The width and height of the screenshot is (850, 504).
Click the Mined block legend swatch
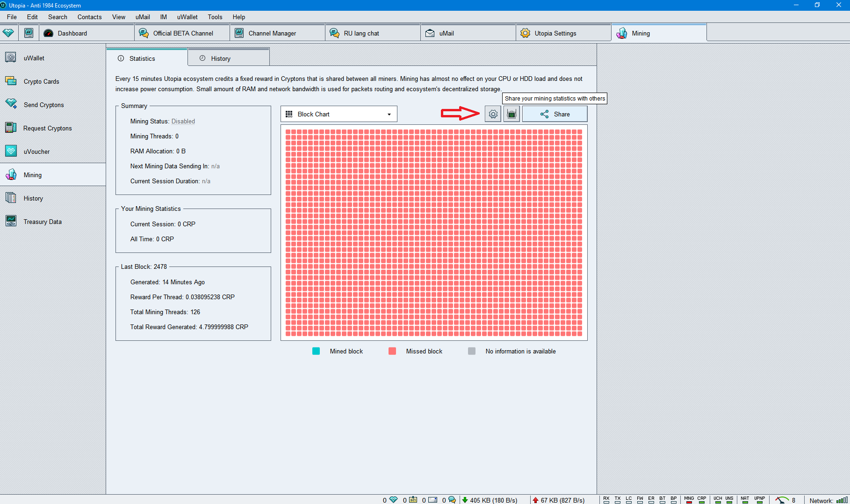[x=316, y=351]
